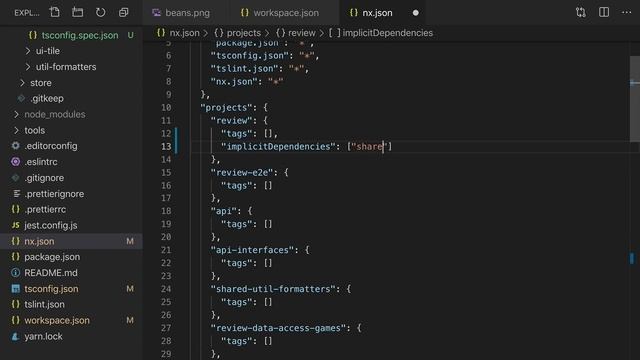Open jest.config.js in the Explorer
The height and width of the screenshot is (360, 640).
pyautogui.click(x=51, y=225)
